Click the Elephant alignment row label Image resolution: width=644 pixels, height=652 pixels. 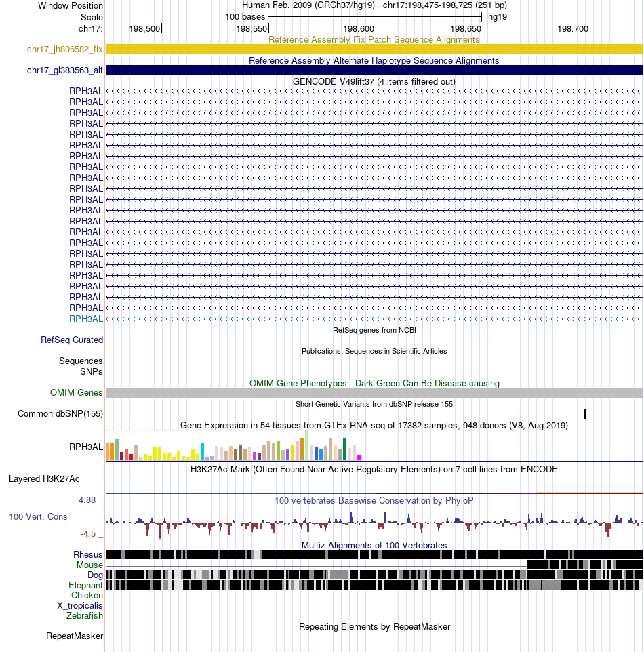click(85, 585)
